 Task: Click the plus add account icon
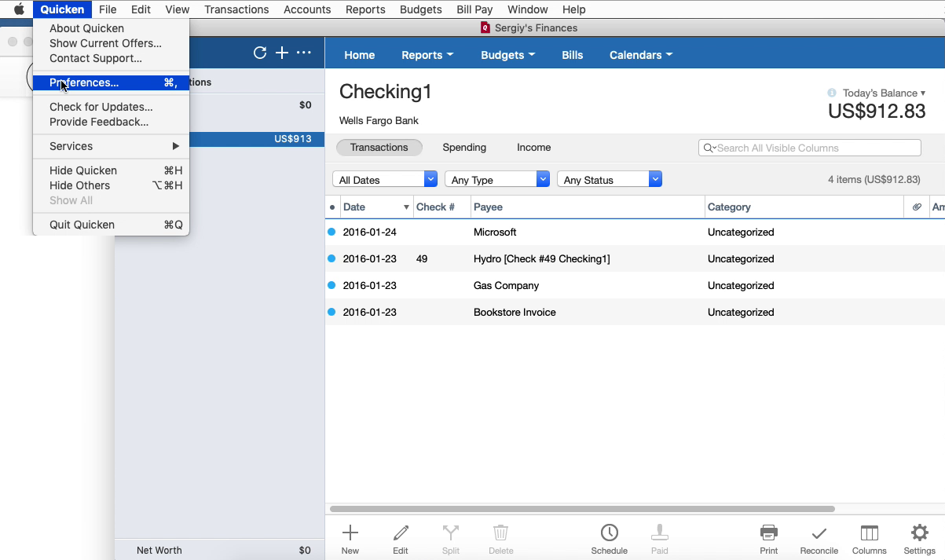point(282,53)
